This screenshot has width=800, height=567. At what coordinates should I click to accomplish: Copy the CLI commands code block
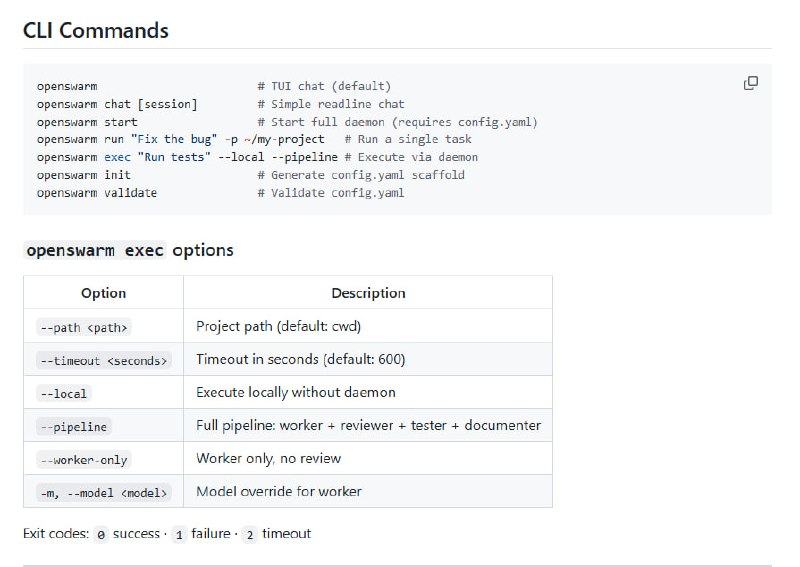751,83
